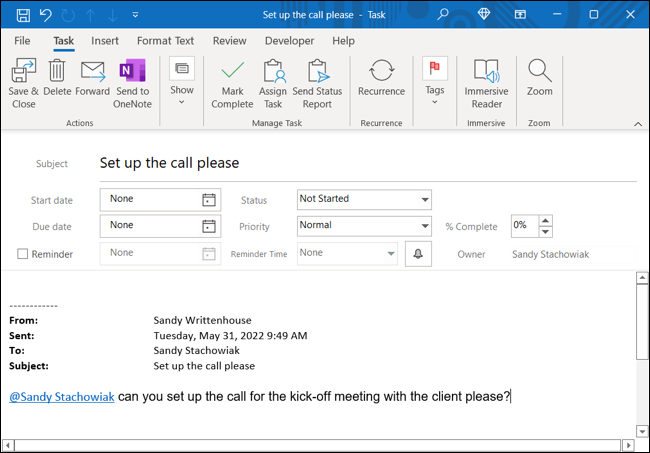Maximize the task window
This screenshot has width=650, height=453.
tap(594, 15)
